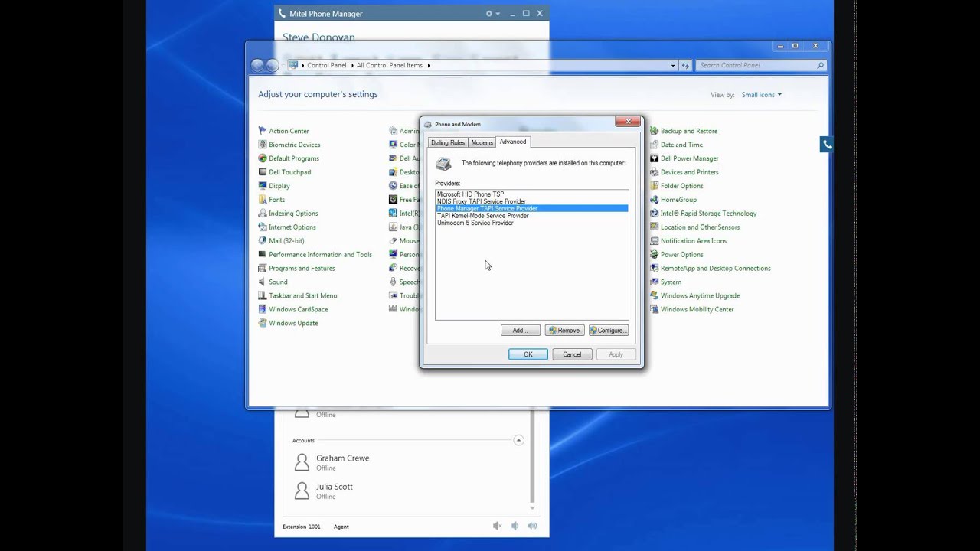This screenshot has width=980, height=551.
Task: Select Microsoft HID Phone TSP provider
Action: (x=532, y=194)
